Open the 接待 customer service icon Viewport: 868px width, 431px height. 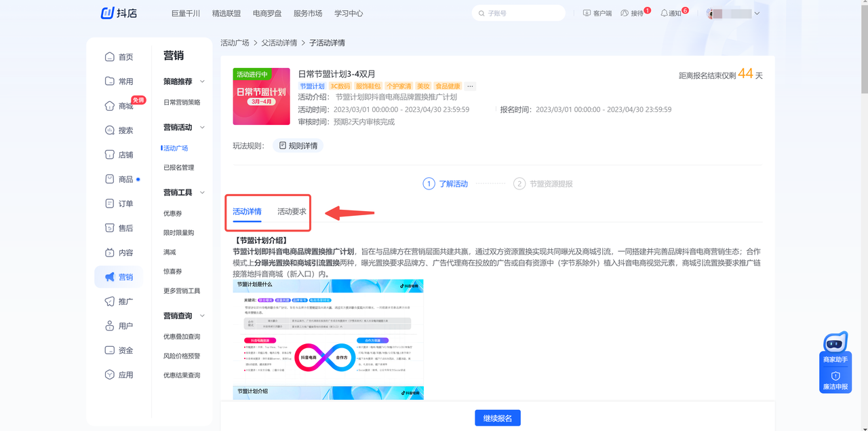click(x=625, y=13)
